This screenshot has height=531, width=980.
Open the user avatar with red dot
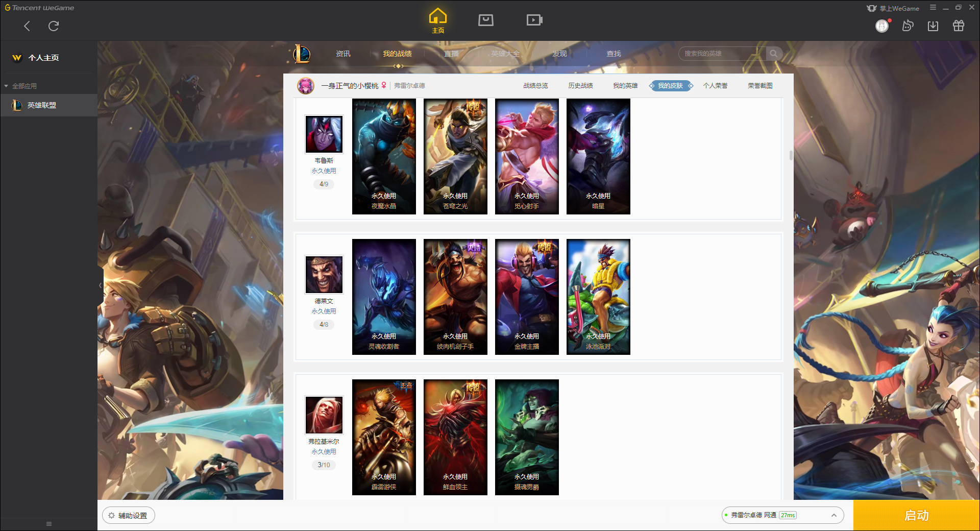point(883,26)
